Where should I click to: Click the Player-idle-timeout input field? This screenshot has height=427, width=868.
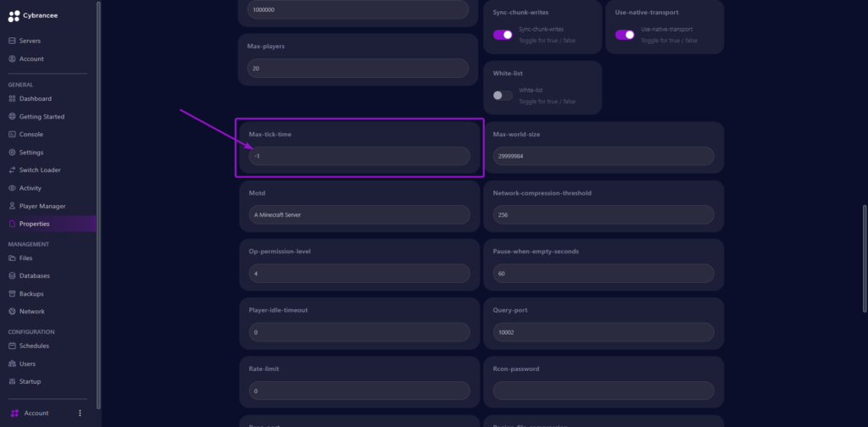359,332
